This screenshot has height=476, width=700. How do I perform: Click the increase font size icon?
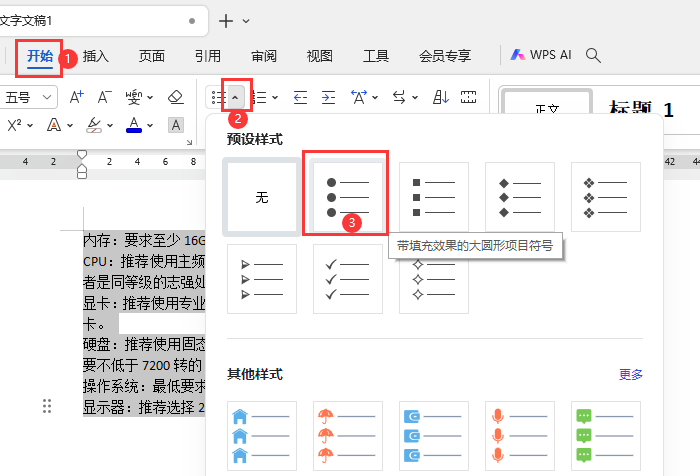point(77,97)
